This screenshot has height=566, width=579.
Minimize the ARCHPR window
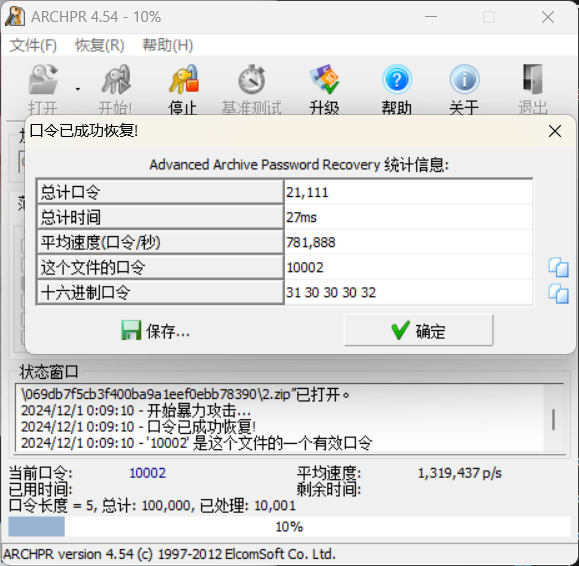pos(431,17)
